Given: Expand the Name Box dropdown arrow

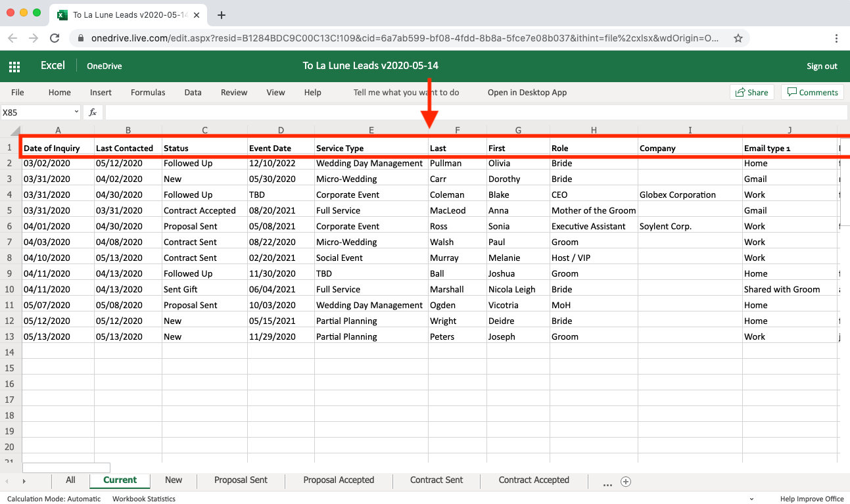Looking at the screenshot, I should (x=76, y=112).
